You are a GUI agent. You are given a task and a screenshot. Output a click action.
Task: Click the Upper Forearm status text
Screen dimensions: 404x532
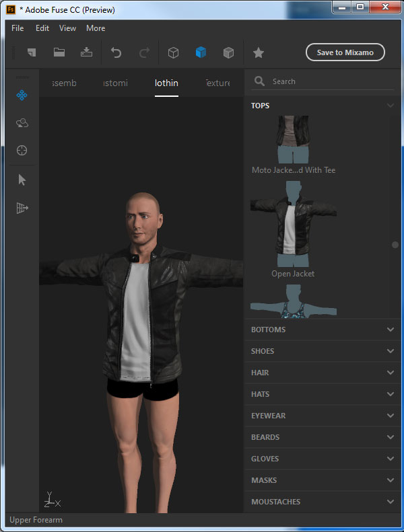36,520
